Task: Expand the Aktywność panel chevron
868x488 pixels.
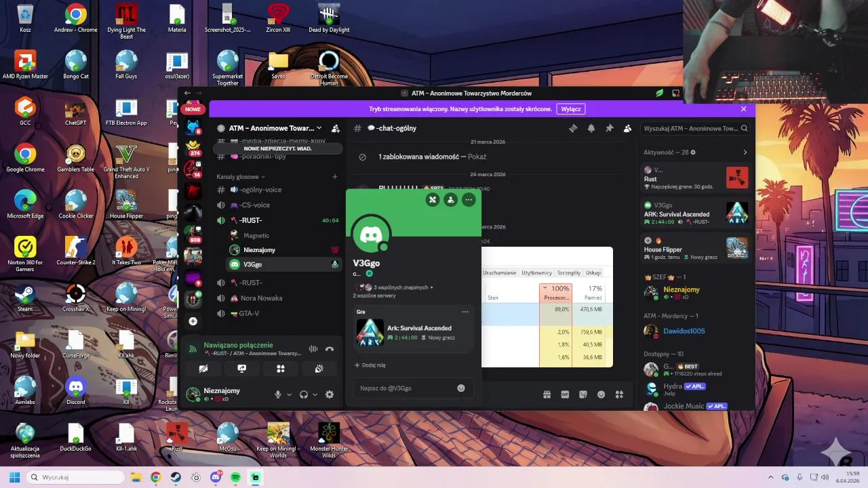Action: (745, 152)
